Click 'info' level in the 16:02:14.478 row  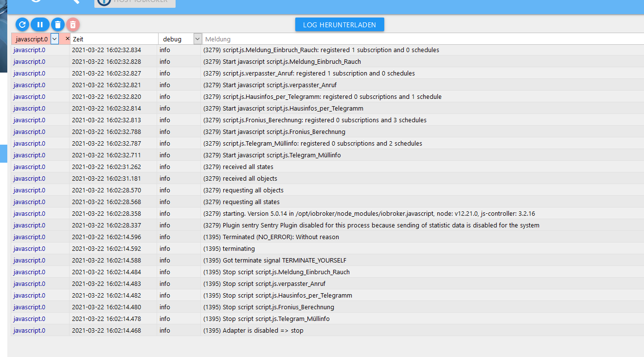click(x=165, y=319)
